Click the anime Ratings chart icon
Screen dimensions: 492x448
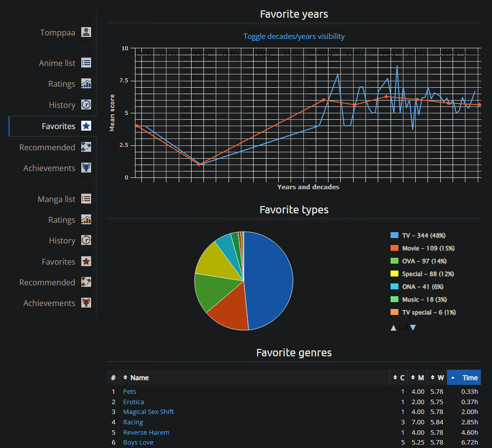[x=86, y=84]
